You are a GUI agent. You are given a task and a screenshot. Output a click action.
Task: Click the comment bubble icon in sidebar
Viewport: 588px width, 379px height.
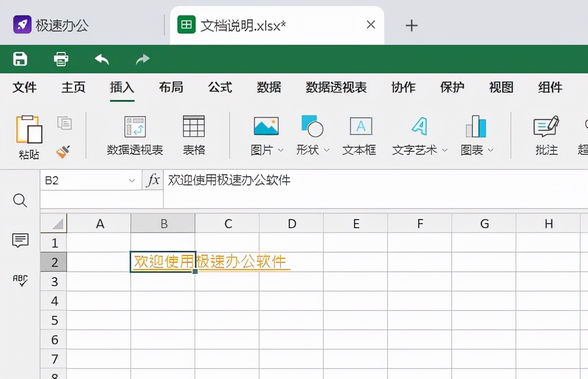coord(20,240)
